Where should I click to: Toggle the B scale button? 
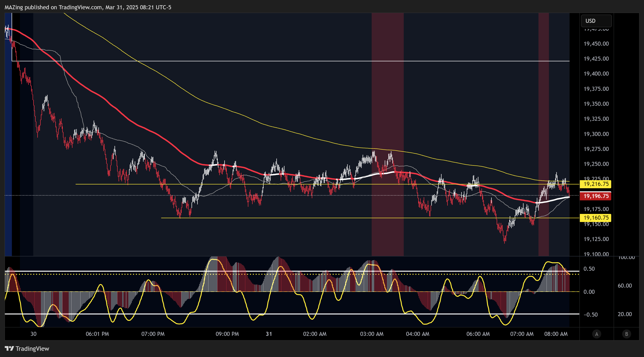point(626,334)
